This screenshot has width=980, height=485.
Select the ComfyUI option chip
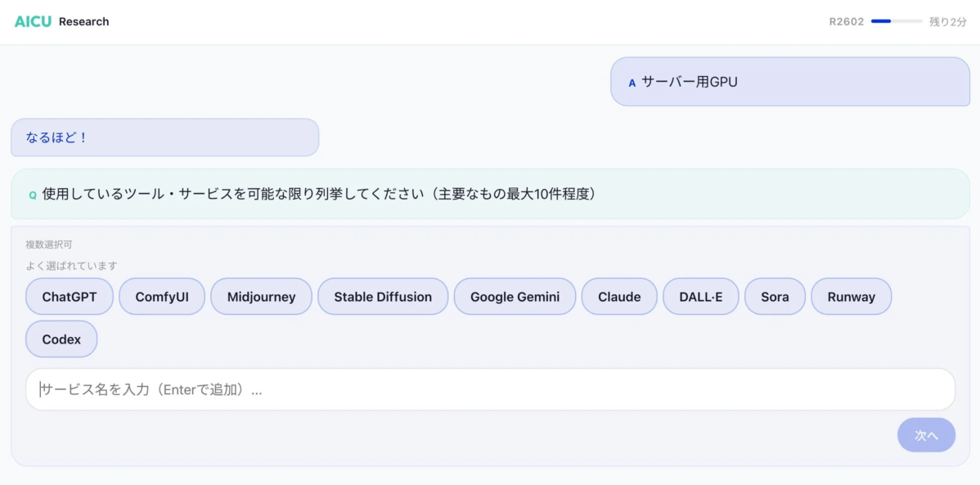pyautogui.click(x=161, y=296)
